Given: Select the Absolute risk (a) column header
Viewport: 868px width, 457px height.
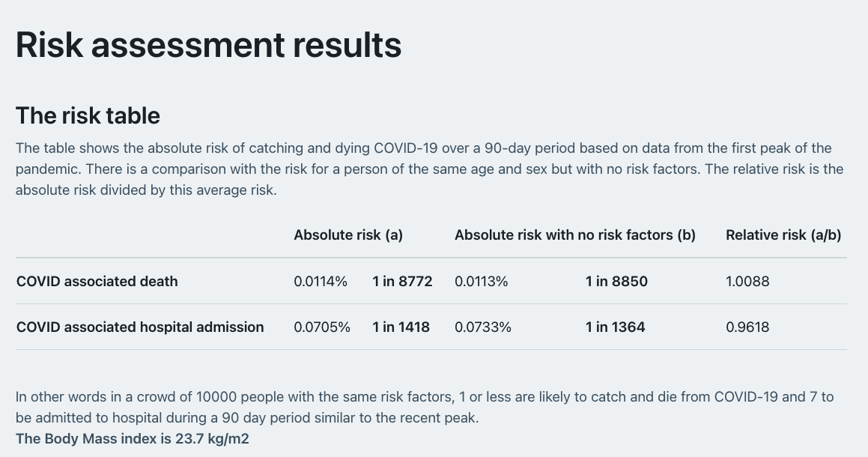Looking at the screenshot, I should (x=348, y=235).
